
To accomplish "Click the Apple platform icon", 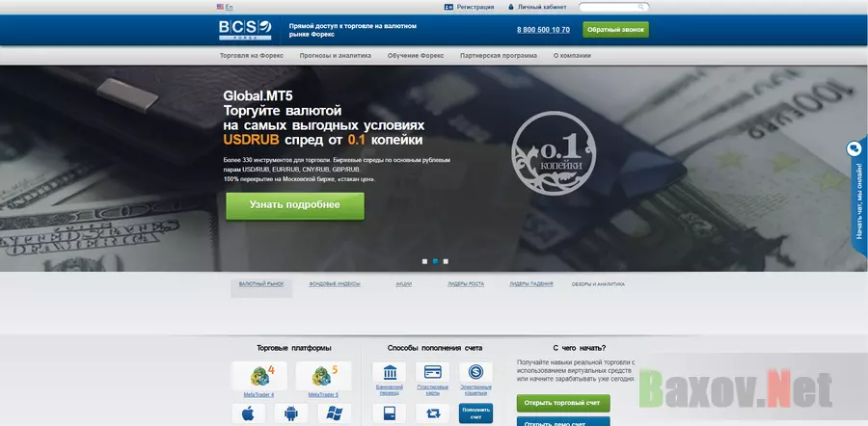I will point(248,413).
